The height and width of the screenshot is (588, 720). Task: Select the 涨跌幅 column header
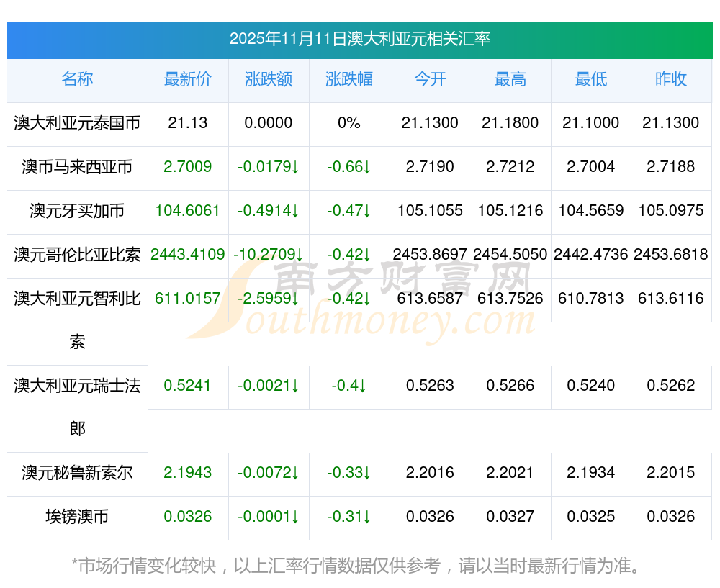[x=349, y=79]
